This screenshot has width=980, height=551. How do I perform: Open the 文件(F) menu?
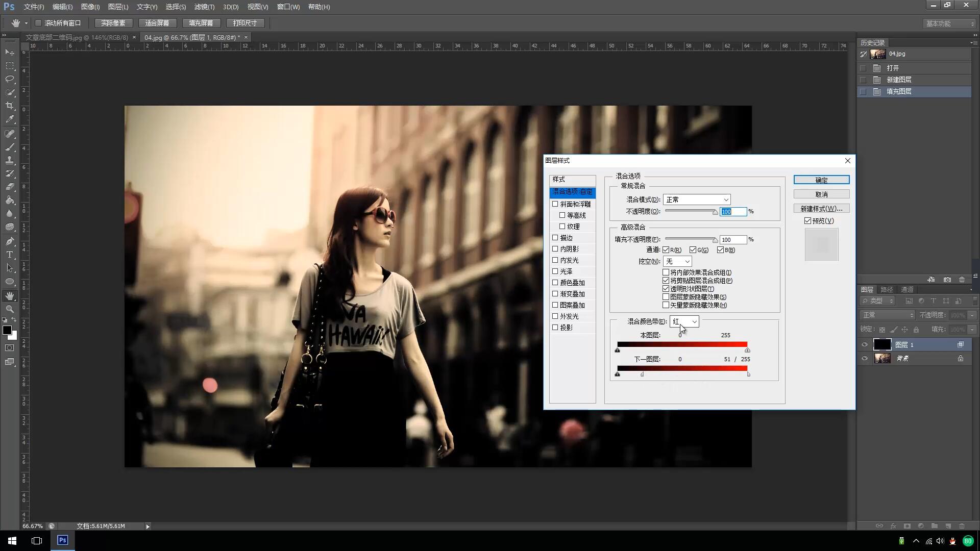pos(34,7)
